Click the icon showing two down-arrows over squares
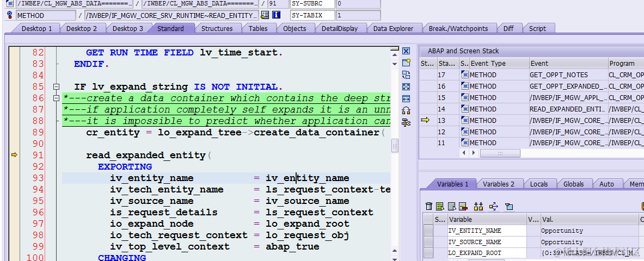 point(479,206)
